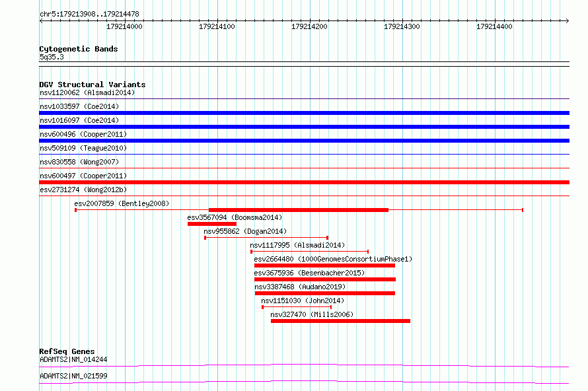Screen dimensions: 588x391
Task: Open variant nsv1016097 (Coe2014) label
Action: click(79, 120)
